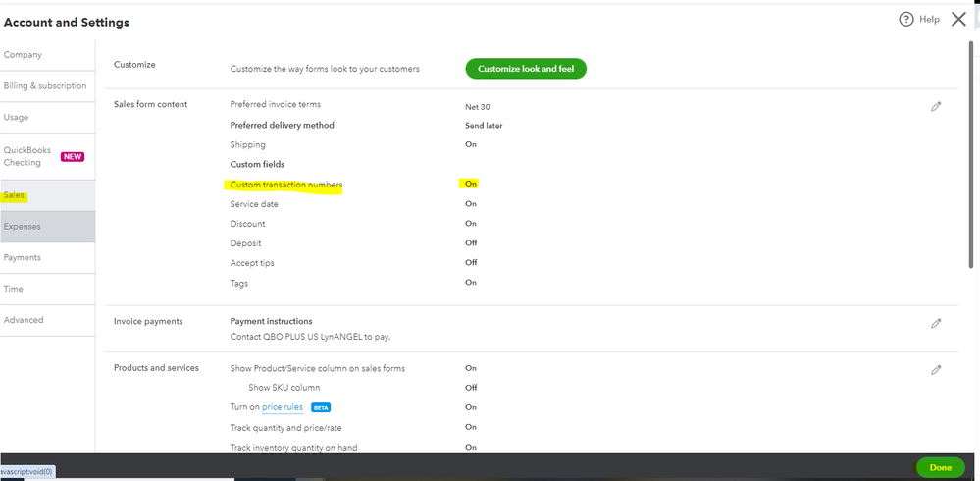Open the price rules link
This screenshot has width=980, height=481.
[283, 407]
